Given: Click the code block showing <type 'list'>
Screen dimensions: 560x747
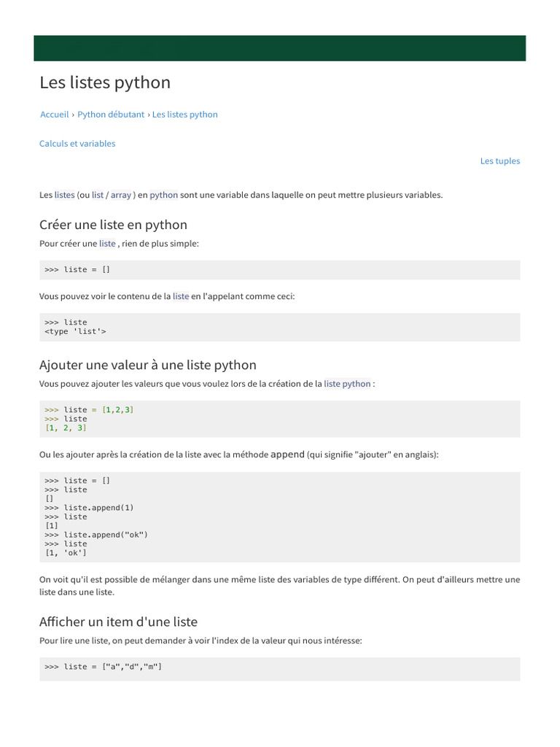Looking at the screenshot, I should pos(279,328).
